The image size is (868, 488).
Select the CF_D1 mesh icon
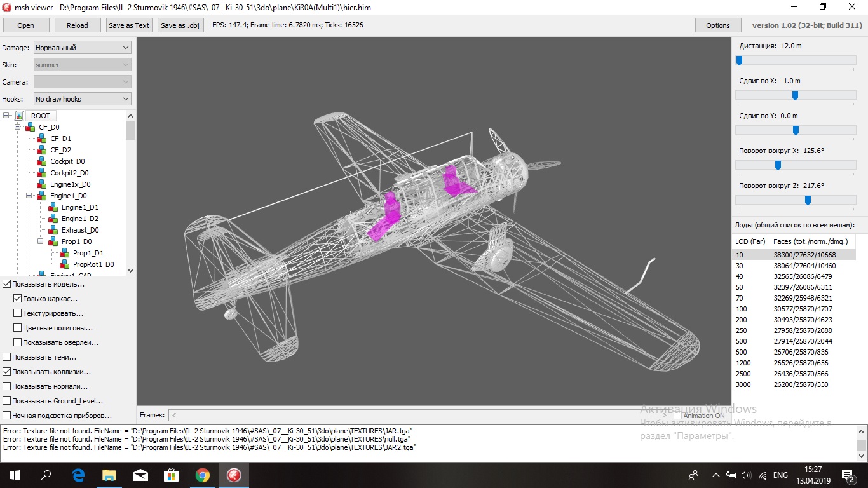coord(42,139)
